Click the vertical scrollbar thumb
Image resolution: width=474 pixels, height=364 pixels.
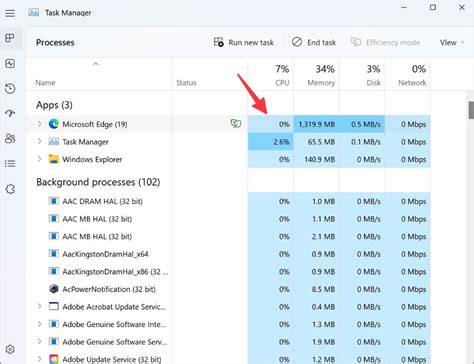[x=471, y=110]
